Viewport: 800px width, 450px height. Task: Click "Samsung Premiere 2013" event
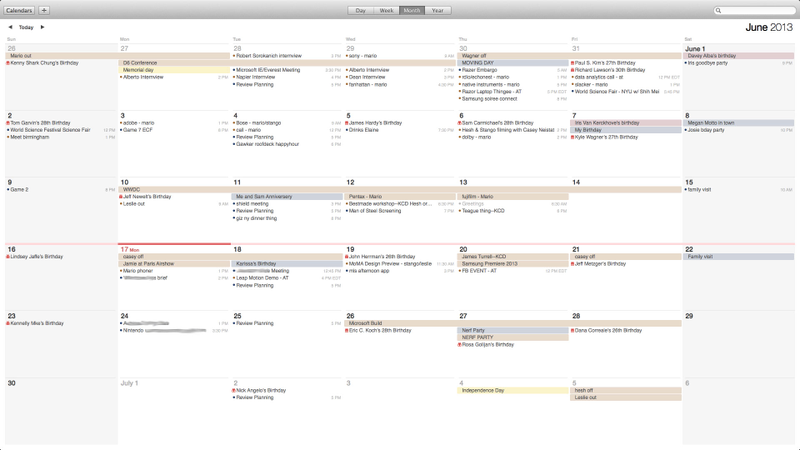(513, 264)
